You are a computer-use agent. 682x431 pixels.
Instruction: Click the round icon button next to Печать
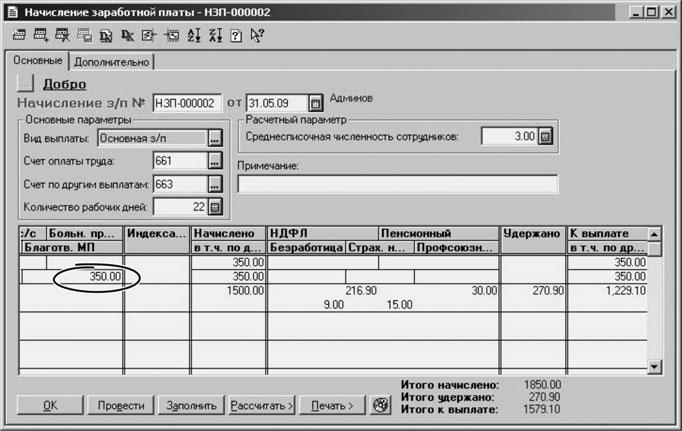point(379,406)
